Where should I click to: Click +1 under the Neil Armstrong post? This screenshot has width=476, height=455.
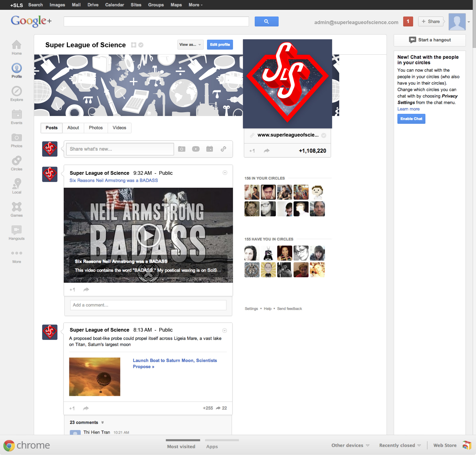[x=72, y=289]
